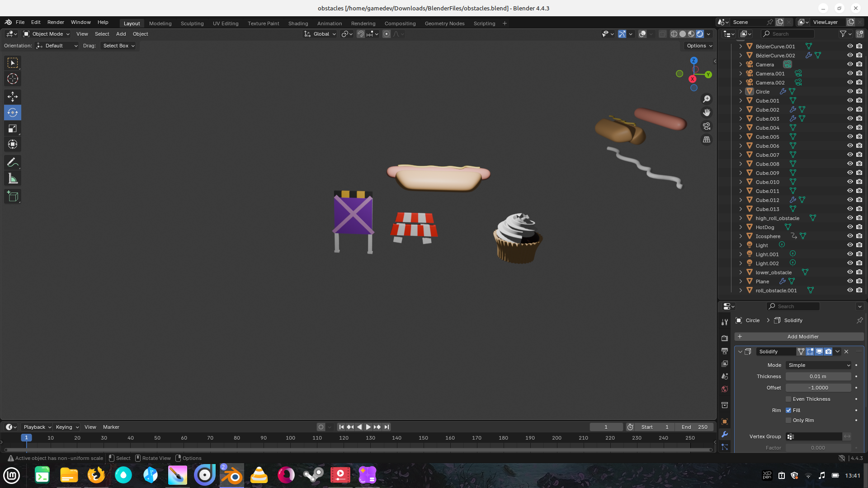Hide HotDog object via eye icon
This screenshot has width=868, height=488.
850,227
